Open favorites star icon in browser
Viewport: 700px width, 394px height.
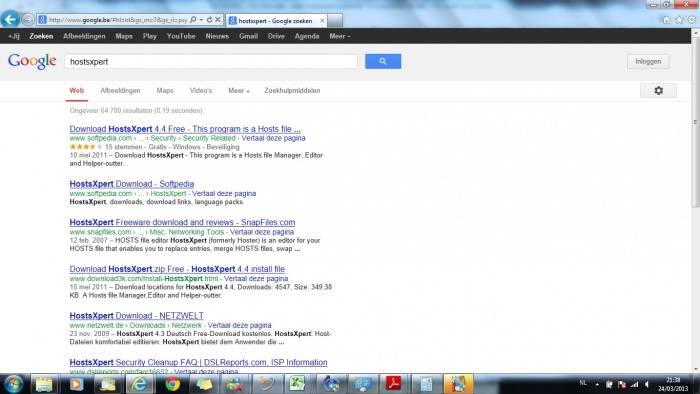pyautogui.click(x=679, y=20)
